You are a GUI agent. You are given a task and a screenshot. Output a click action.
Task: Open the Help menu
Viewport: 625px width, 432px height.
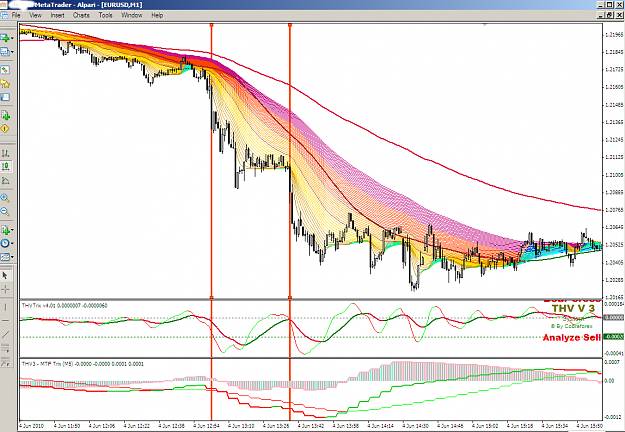click(157, 15)
